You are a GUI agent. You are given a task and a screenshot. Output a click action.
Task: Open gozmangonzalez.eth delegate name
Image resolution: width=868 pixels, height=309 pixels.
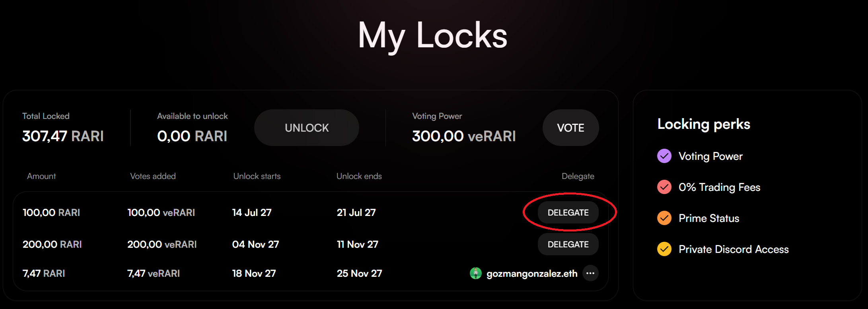pos(531,274)
